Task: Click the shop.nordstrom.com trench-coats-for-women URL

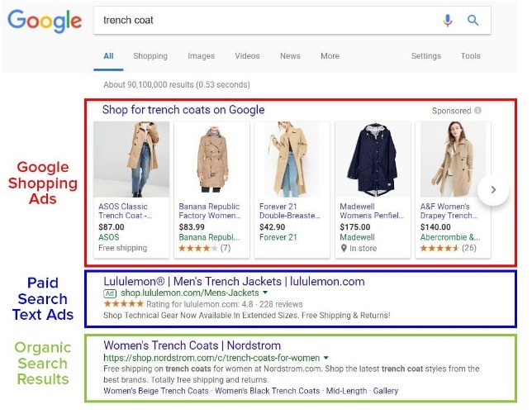Action: point(211,358)
